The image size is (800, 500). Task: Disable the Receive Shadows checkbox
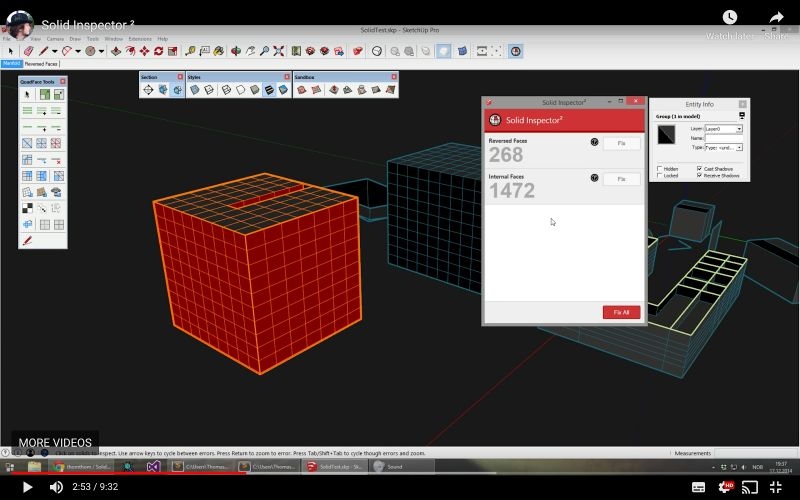pos(699,176)
